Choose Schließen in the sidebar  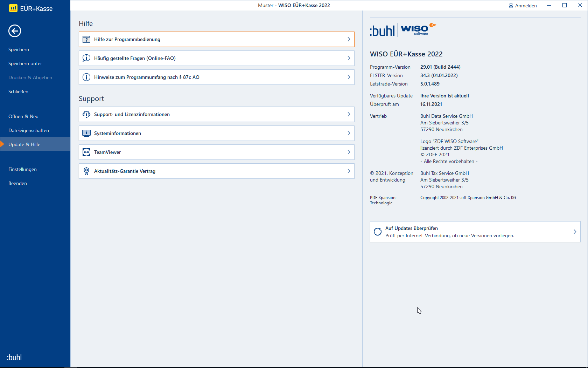click(x=35, y=91)
